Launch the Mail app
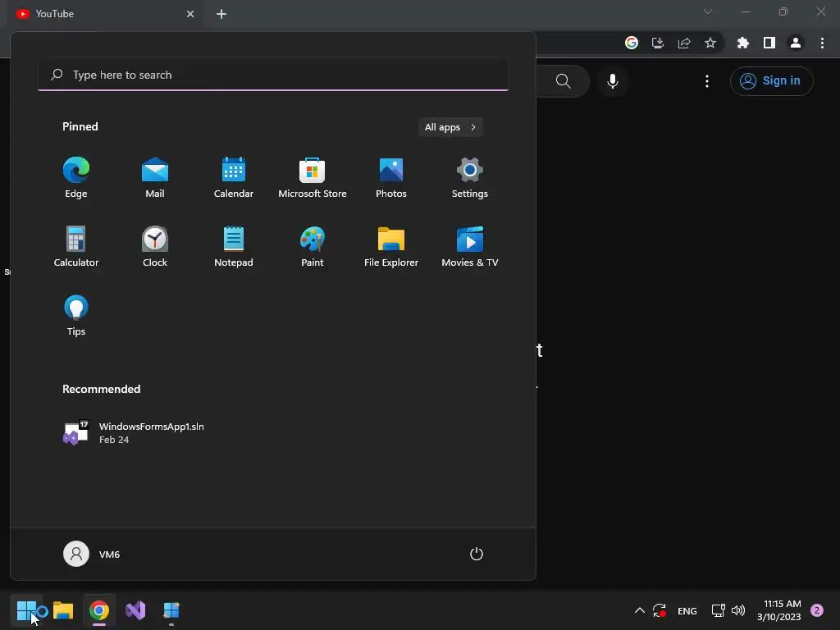Image resolution: width=840 pixels, height=630 pixels. pyautogui.click(x=155, y=178)
